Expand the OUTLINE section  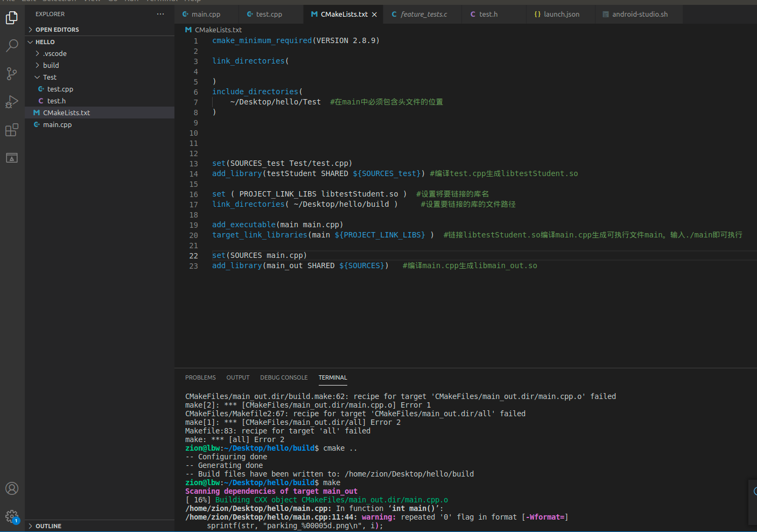coord(100,526)
